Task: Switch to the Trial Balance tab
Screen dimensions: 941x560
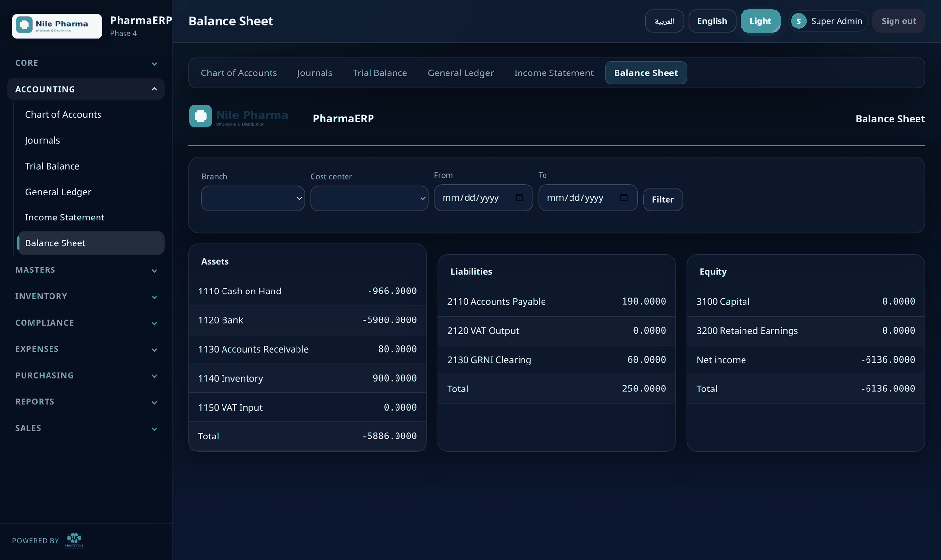Action: pos(380,73)
